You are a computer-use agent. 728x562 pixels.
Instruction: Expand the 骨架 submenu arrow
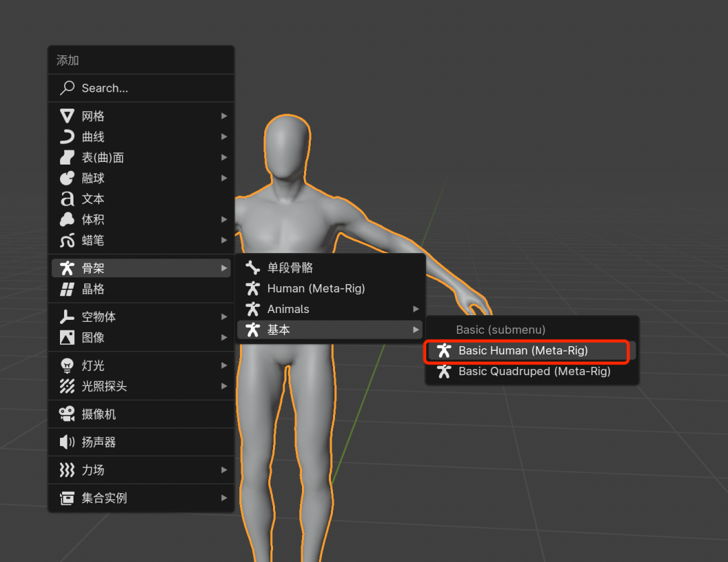224,269
